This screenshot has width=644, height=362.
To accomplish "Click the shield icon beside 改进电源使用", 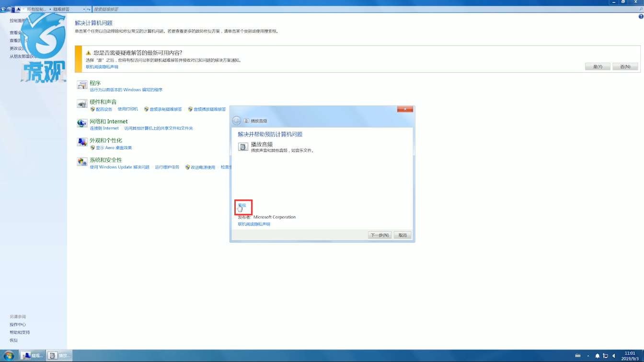I will click(187, 167).
